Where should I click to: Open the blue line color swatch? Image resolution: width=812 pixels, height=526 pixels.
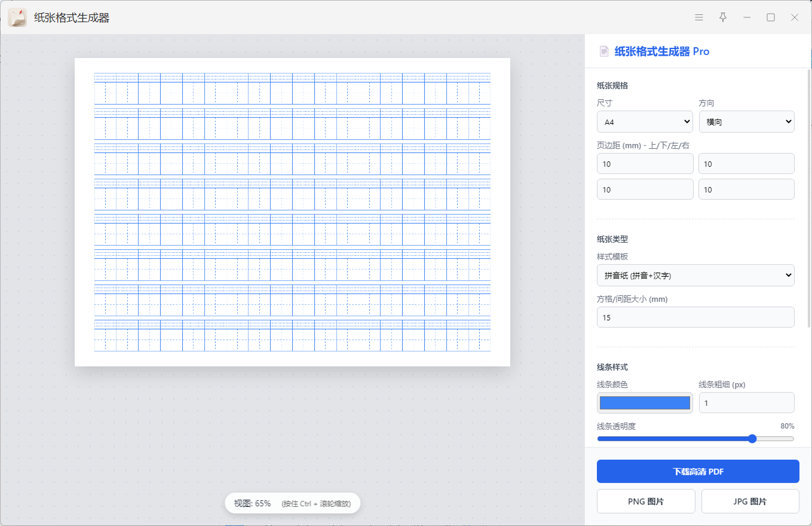pyautogui.click(x=645, y=403)
